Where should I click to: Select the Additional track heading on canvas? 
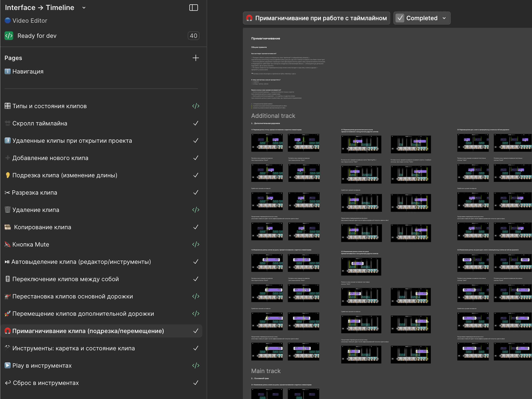click(x=273, y=116)
